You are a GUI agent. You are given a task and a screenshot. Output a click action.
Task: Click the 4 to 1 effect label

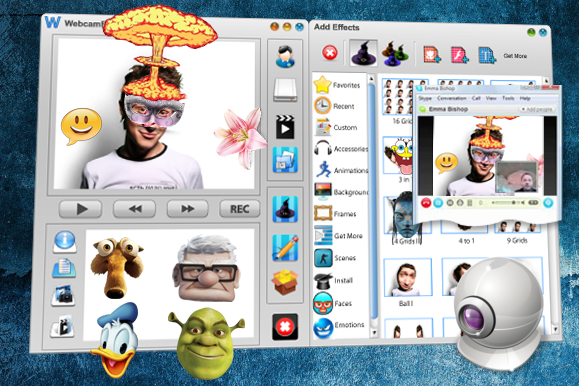[466, 241]
